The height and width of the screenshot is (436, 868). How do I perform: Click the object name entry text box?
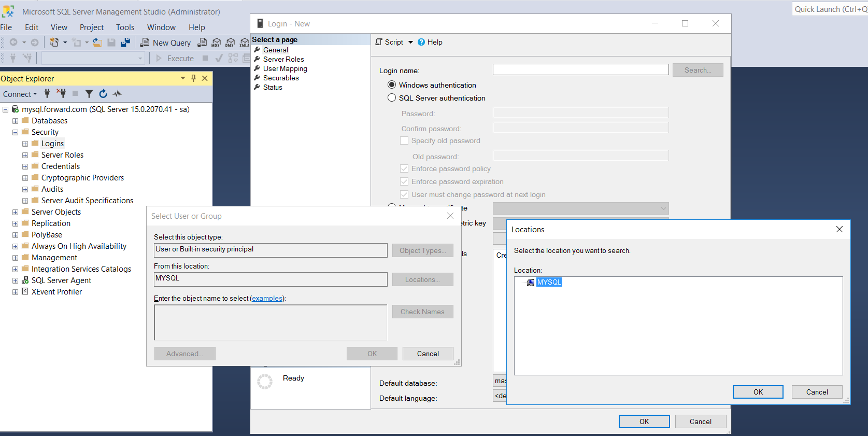click(x=271, y=322)
